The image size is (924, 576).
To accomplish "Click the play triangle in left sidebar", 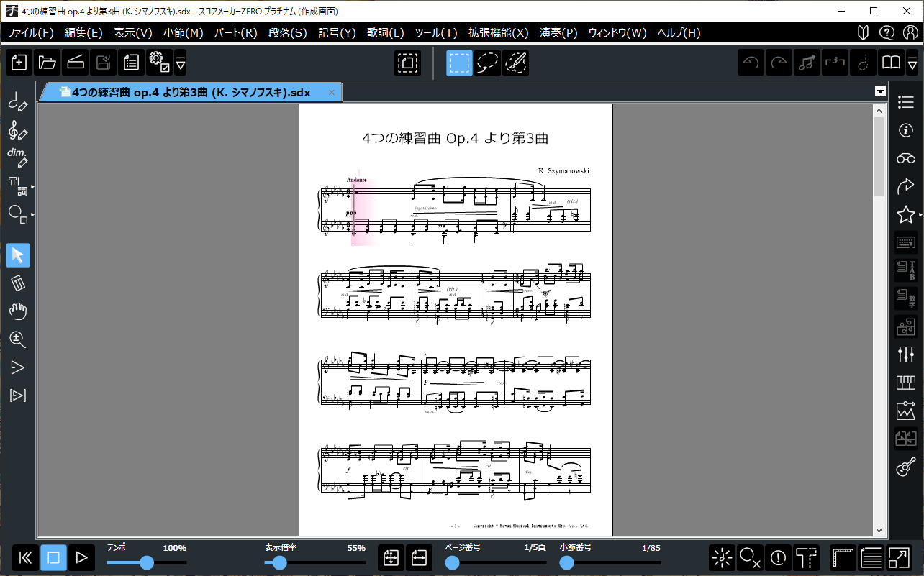I will (x=18, y=367).
